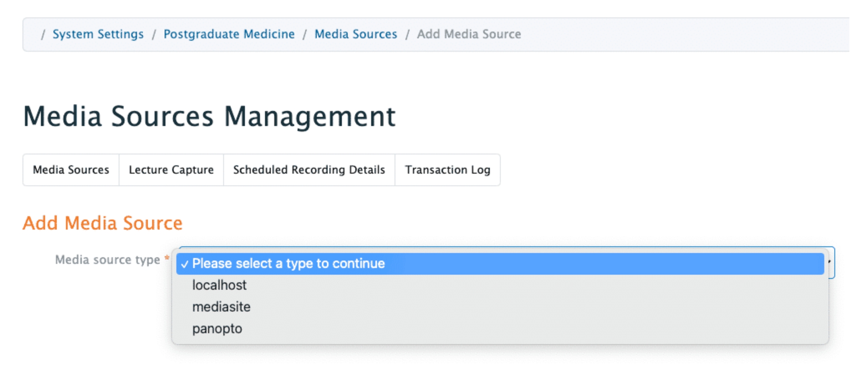The height and width of the screenshot is (370, 868).
Task: Choose panopto in the dropdown list
Action: point(217,329)
